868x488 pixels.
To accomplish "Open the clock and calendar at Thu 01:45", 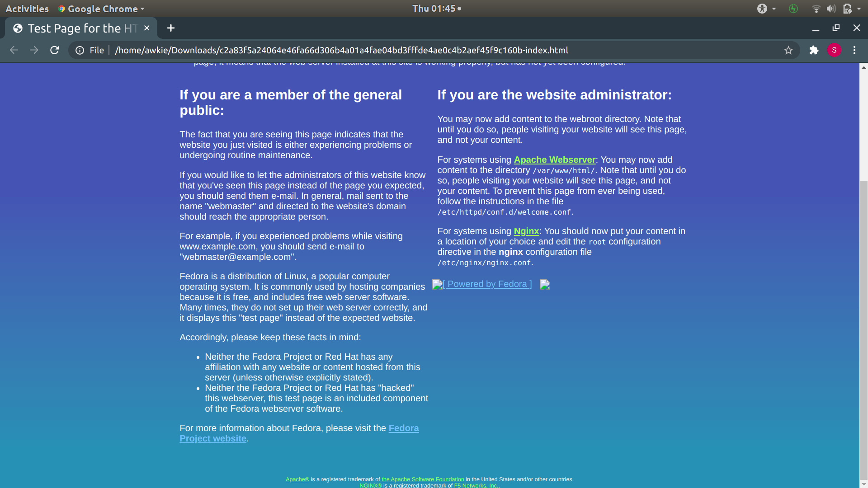I will [x=437, y=9].
